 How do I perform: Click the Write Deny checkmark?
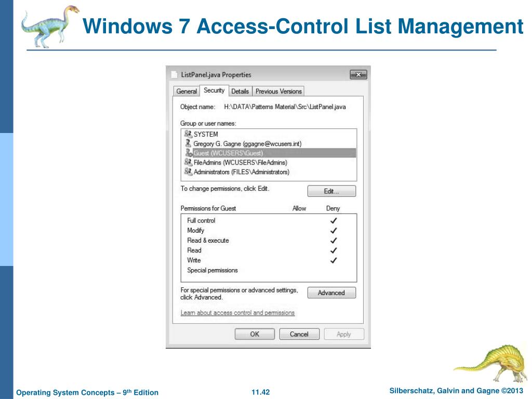[x=334, y=260]
